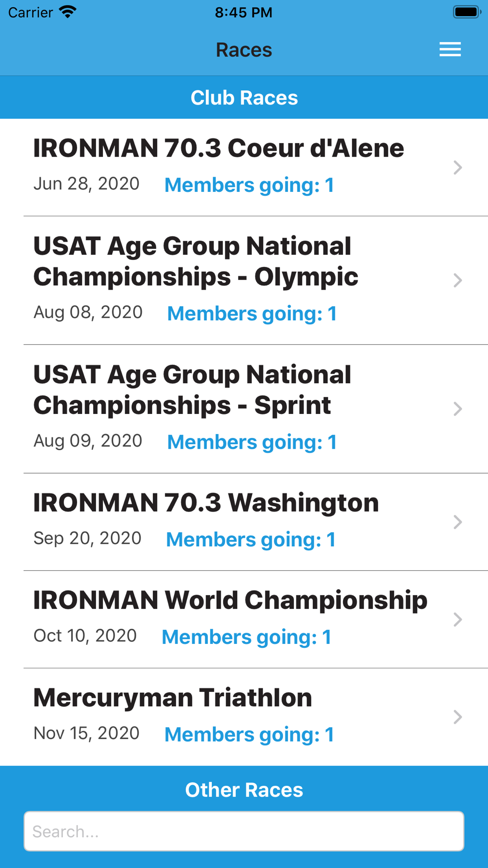Open USAT Age Group Championships - Sprint title
Screen dimensions: 488x868
pos(192,390)
